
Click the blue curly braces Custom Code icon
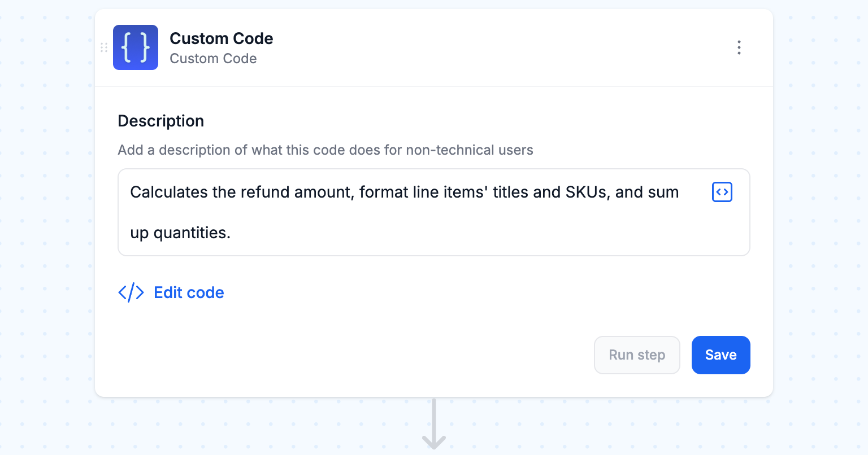click(136, 47)
